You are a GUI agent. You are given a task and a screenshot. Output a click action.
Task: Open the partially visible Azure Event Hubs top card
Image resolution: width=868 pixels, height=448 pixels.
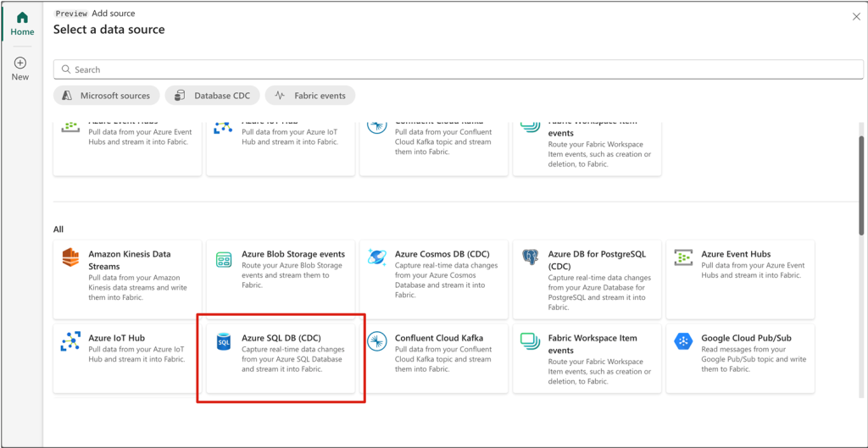click(127, 148)
